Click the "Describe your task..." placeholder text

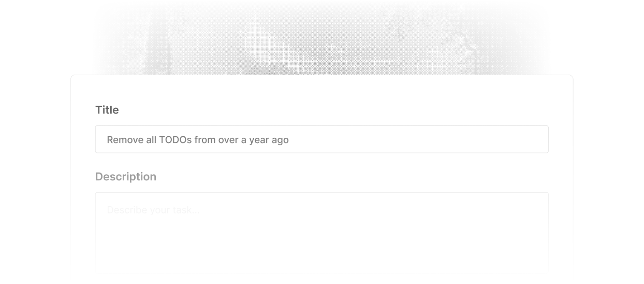click(x=153, y=210)
